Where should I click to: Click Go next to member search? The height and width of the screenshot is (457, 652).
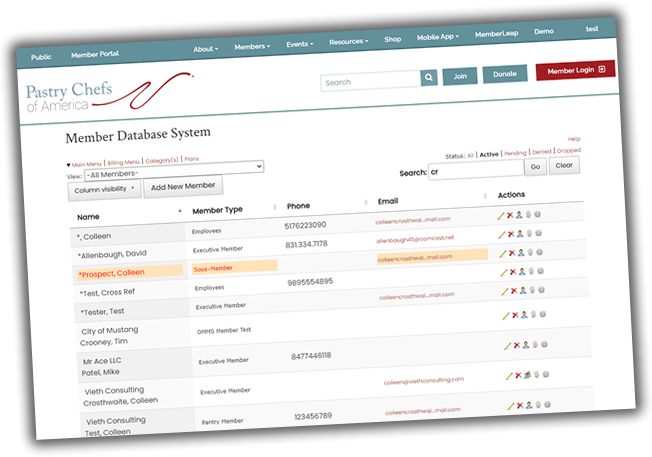coord(535,167)
